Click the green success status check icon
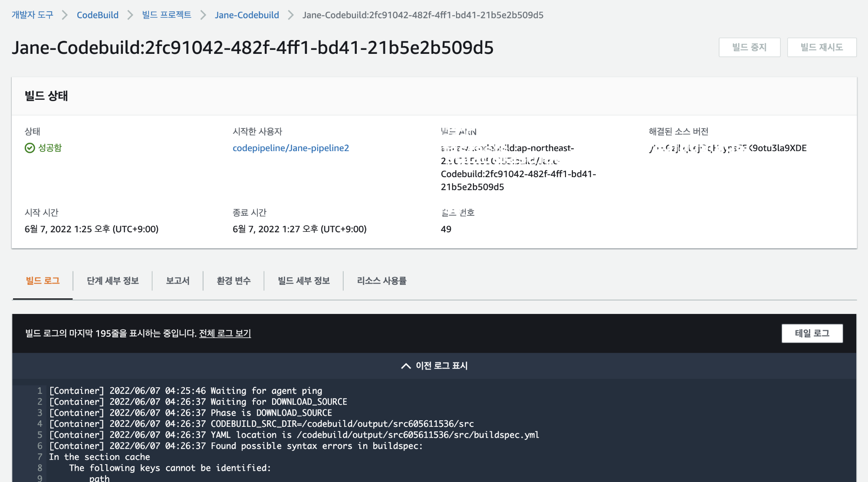The image size is (868, 482). pyautogui.click(x=30, y=148)
